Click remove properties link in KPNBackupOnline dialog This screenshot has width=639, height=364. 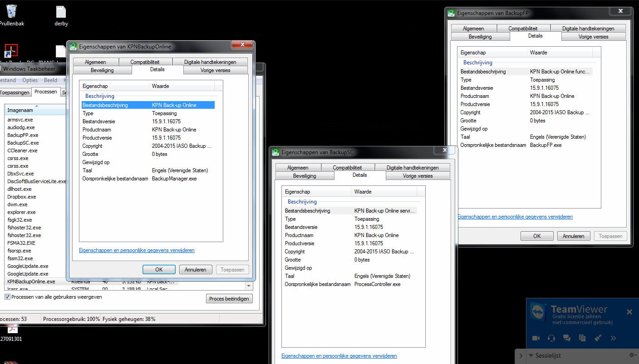coord(137,250)
